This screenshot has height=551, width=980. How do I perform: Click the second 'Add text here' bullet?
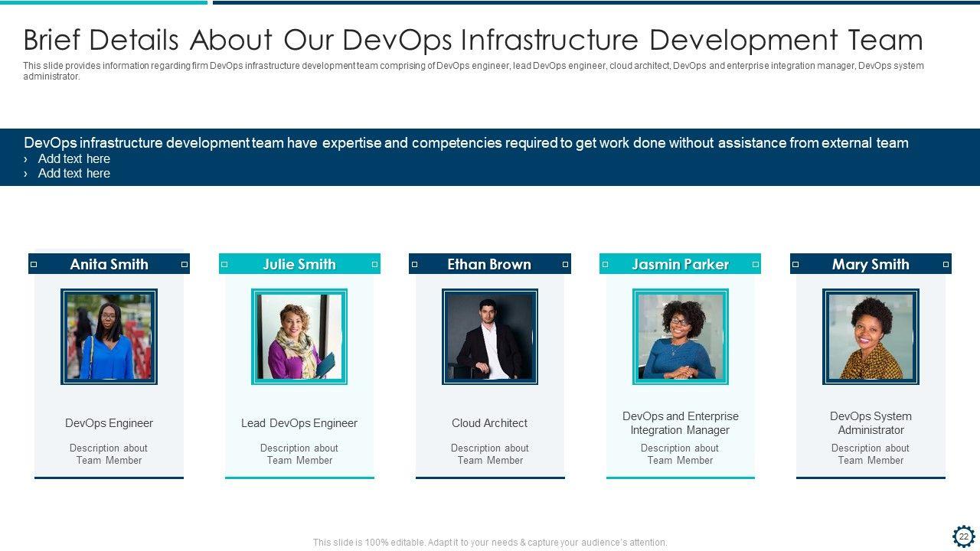(74, 174)
